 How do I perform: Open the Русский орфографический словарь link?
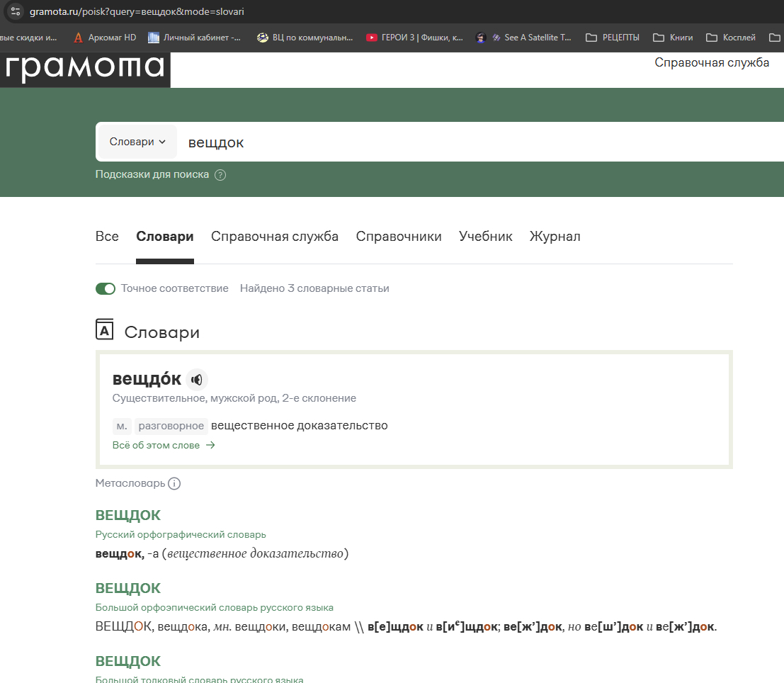click(x=181, y=534)
